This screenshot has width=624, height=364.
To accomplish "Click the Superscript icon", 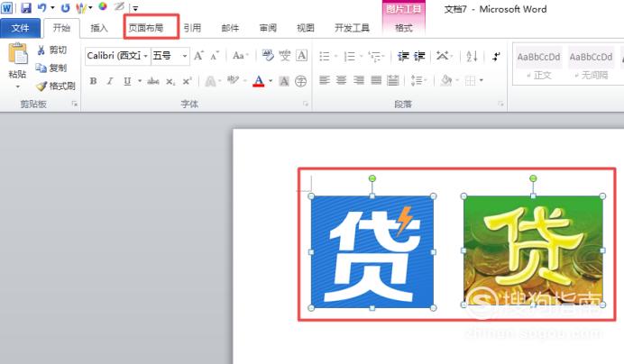I will (187, 81).
